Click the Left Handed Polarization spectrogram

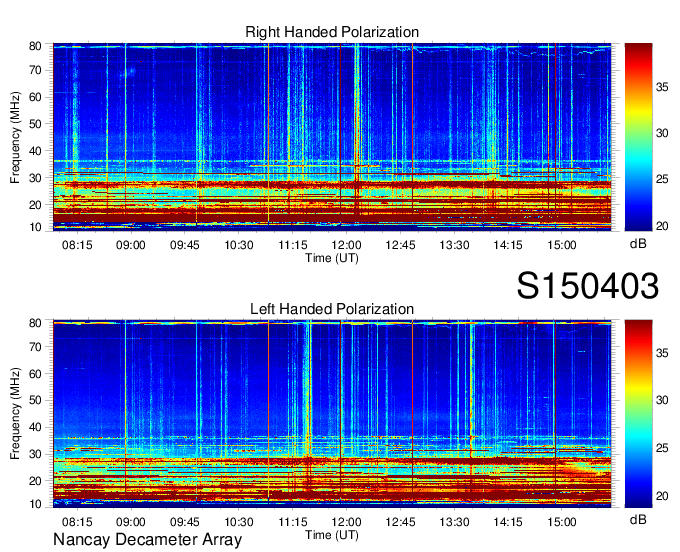click(x=332, y=414)
